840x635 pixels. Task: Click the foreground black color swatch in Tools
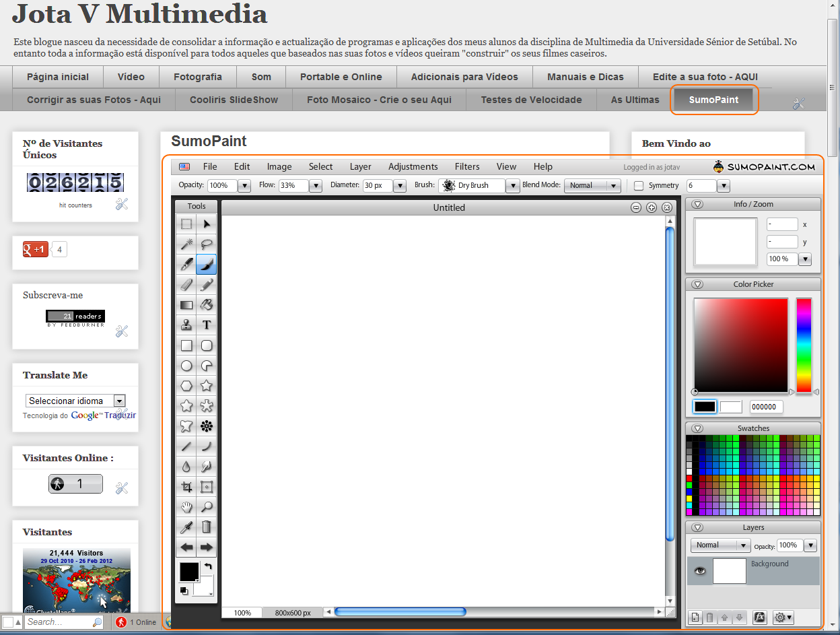pos(189,572)
